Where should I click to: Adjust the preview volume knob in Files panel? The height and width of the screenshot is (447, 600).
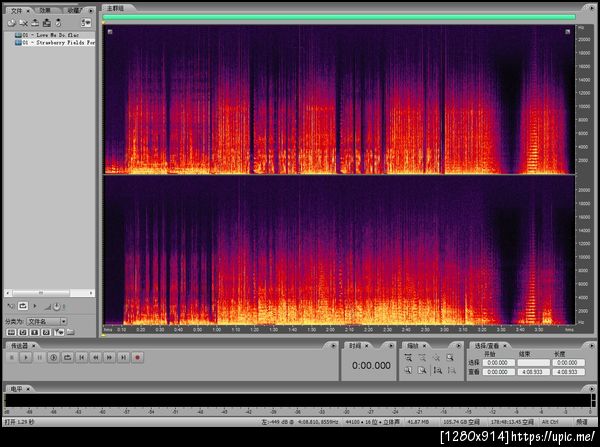point(56,307)
